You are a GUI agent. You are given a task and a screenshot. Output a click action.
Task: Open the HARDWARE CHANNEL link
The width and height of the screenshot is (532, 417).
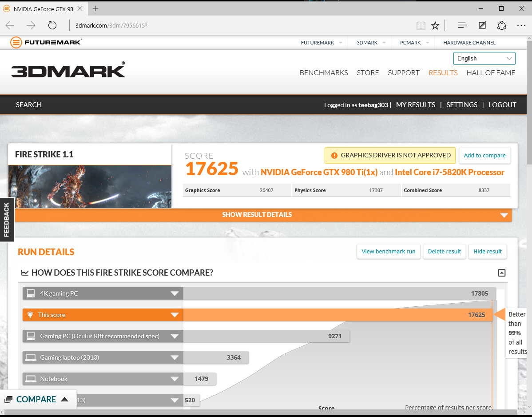tap(469, 42)
